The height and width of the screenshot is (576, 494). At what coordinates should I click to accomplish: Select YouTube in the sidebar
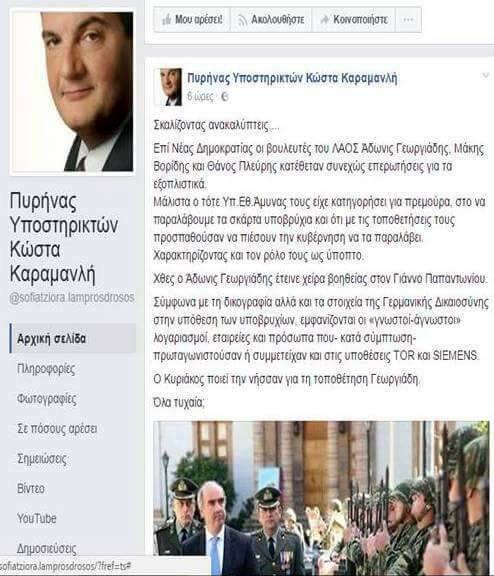37,519
